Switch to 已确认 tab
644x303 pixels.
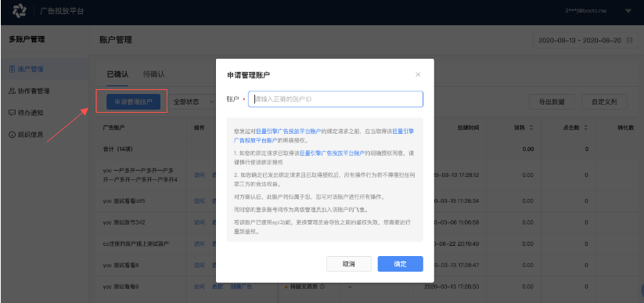coord(117,74)
